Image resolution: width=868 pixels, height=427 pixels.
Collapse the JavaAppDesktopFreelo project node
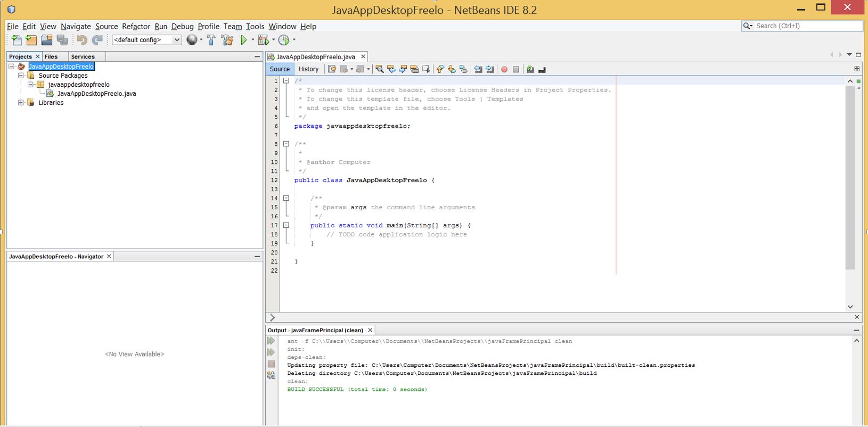[11, 67]
